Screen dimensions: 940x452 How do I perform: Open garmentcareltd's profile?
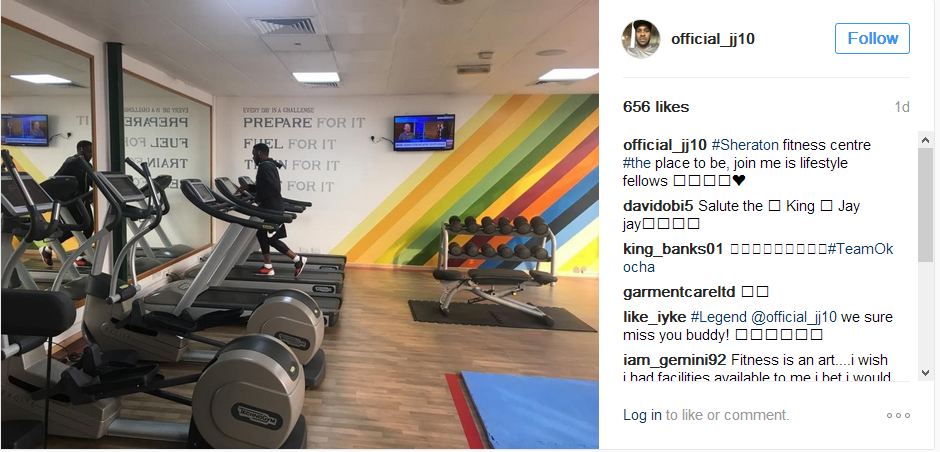pyautogui.click(x=679, y=292)
